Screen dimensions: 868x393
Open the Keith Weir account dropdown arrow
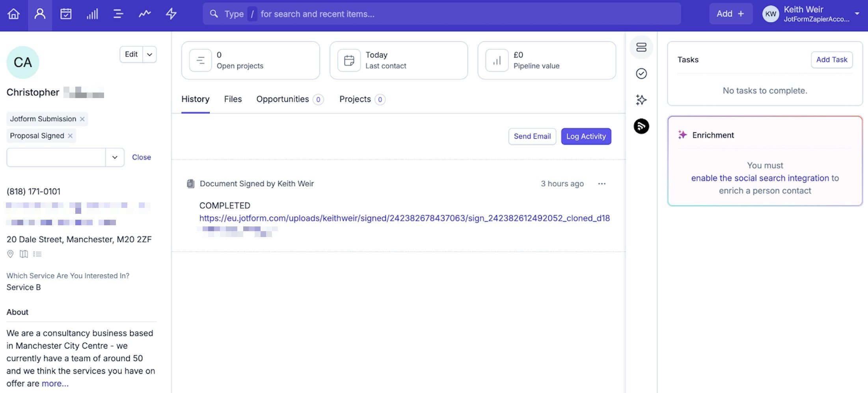(x=857, y=13)
